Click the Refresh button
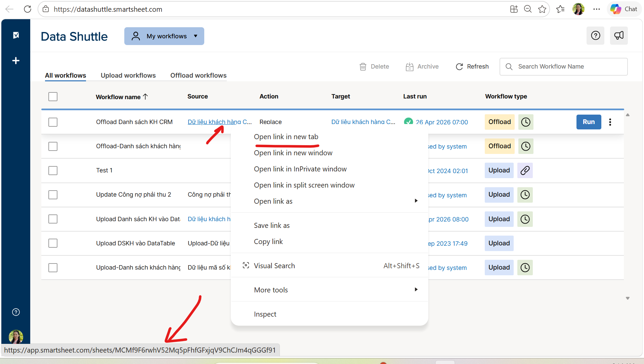644x364 pixels. point(472,67)
